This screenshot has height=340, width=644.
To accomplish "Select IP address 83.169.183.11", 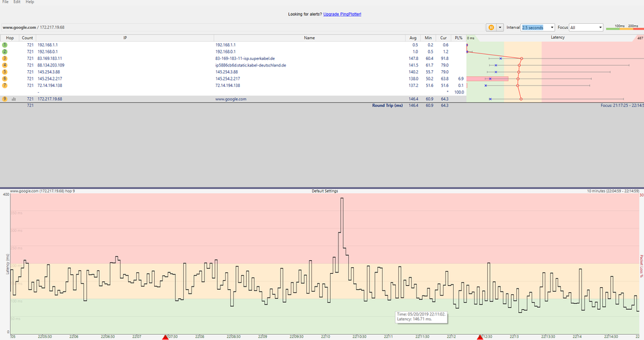I will click(50, 59).
